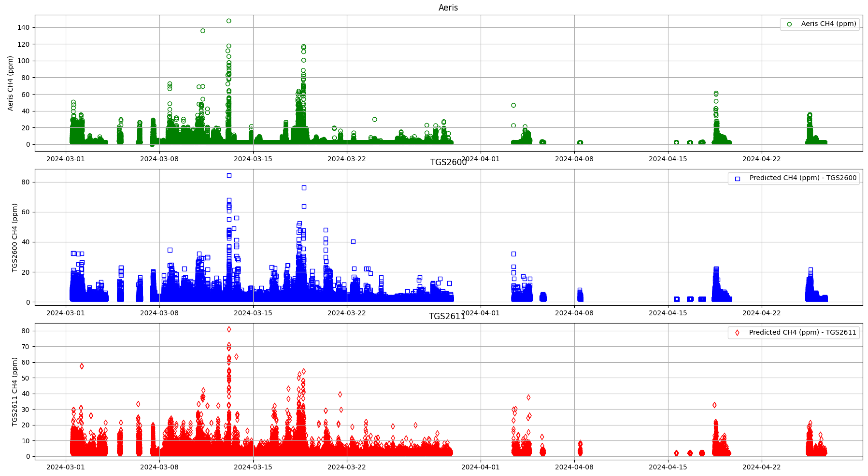The image size is (868, 476).
Task: Click the isolated green point near 2024-04-03
Action: pyautogui.click(x=514, y=105)
